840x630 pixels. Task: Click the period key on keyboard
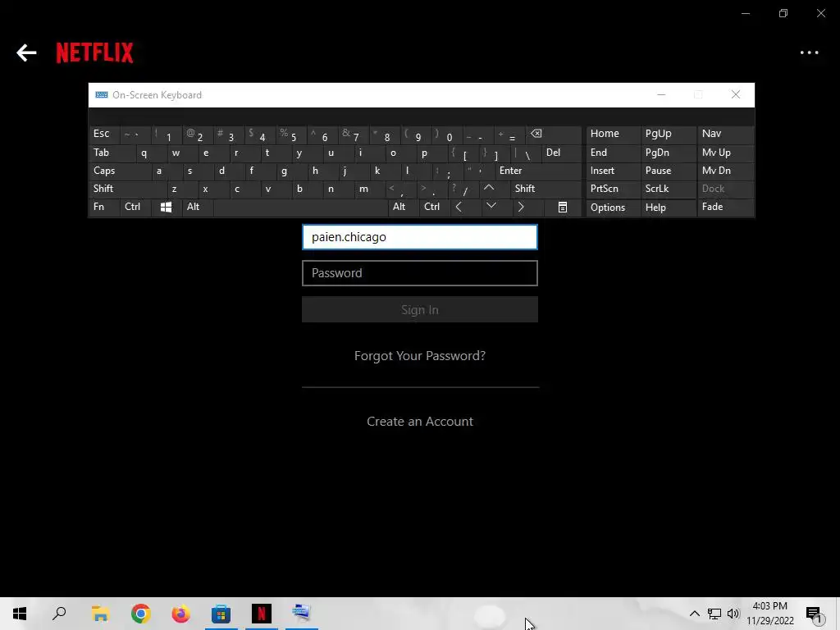click(433, 189)
